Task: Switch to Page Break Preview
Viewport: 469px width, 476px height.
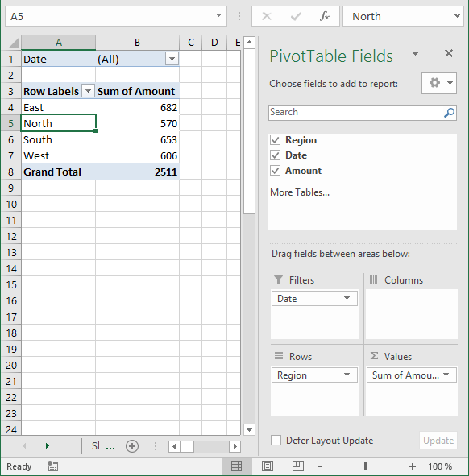Action: click(298, 466)
